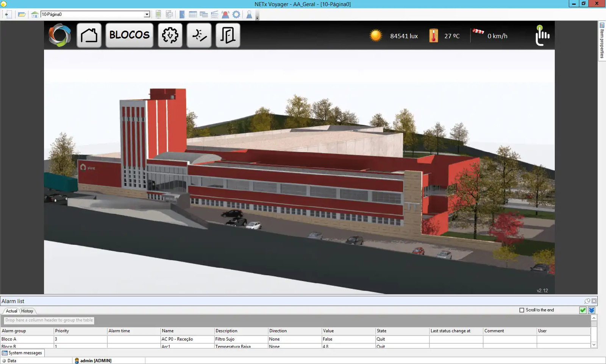This screenshot has height=364, width=606.
Task: Switch to the History tab
Action: point(27,311)
